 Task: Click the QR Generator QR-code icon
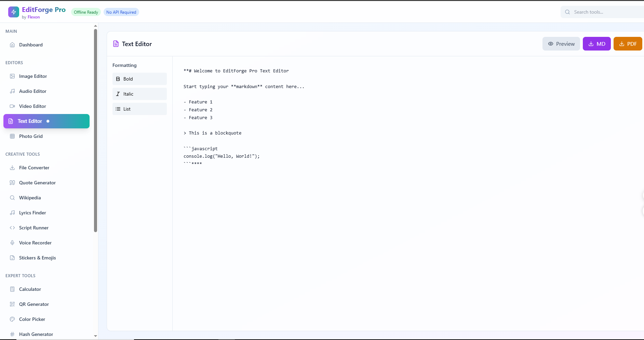pos(12,304)
